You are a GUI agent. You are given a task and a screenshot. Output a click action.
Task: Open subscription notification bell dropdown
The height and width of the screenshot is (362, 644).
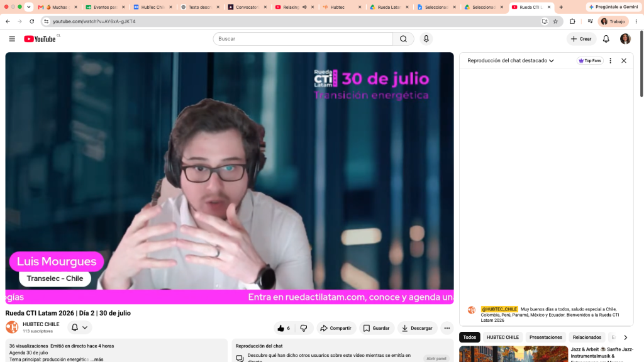click(79, 327)
